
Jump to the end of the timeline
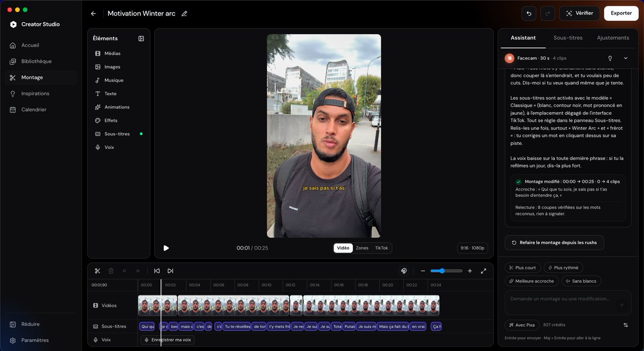170,271
